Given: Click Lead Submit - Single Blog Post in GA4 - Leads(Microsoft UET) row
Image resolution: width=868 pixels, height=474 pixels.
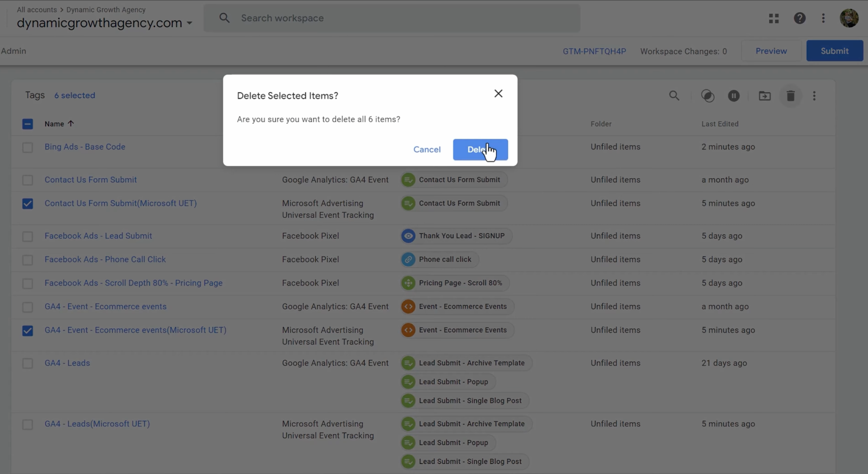Looking at the screenshot, I should [x=465, y=462].
